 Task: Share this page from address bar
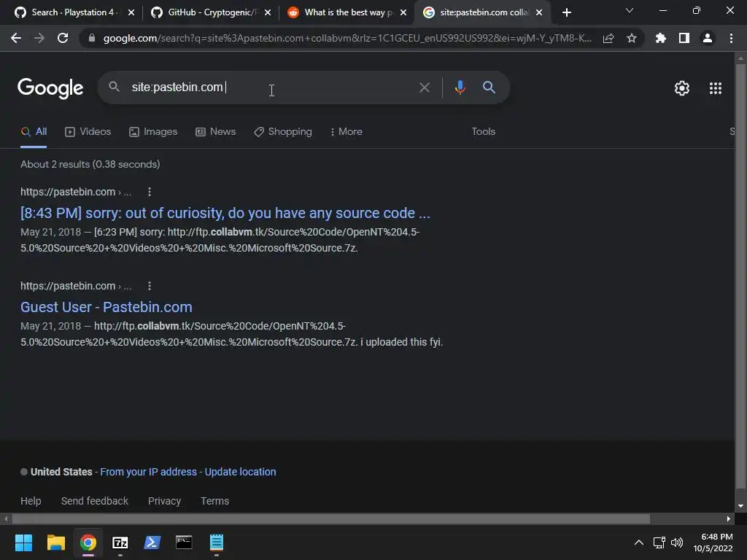click(608, 38)
